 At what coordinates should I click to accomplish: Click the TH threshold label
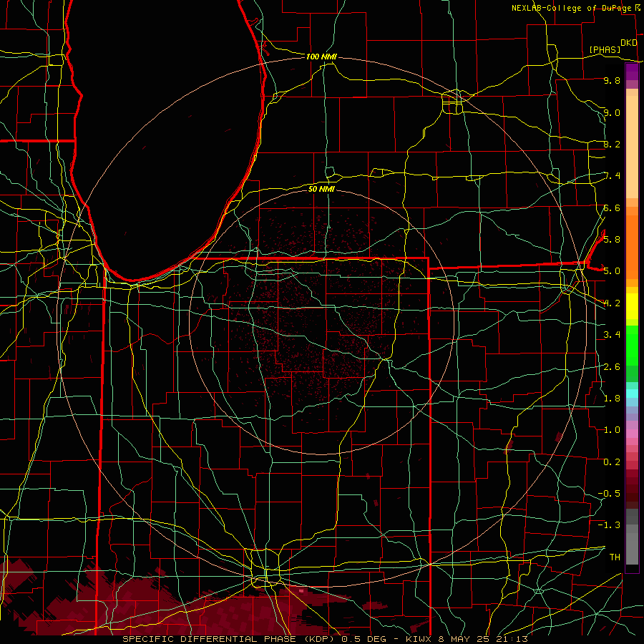(615, 557)
